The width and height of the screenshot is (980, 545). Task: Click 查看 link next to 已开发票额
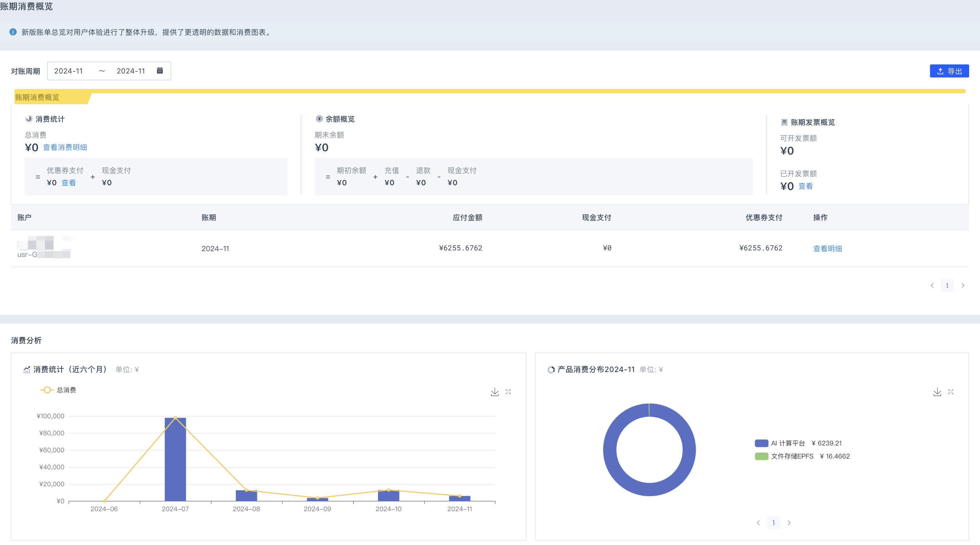coord(805,186)
